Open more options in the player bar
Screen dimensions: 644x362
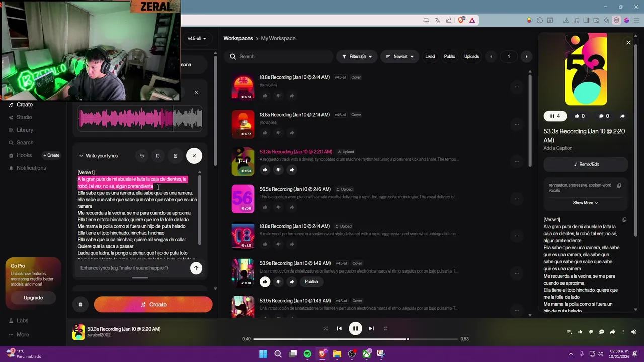[x=623, y=332]
